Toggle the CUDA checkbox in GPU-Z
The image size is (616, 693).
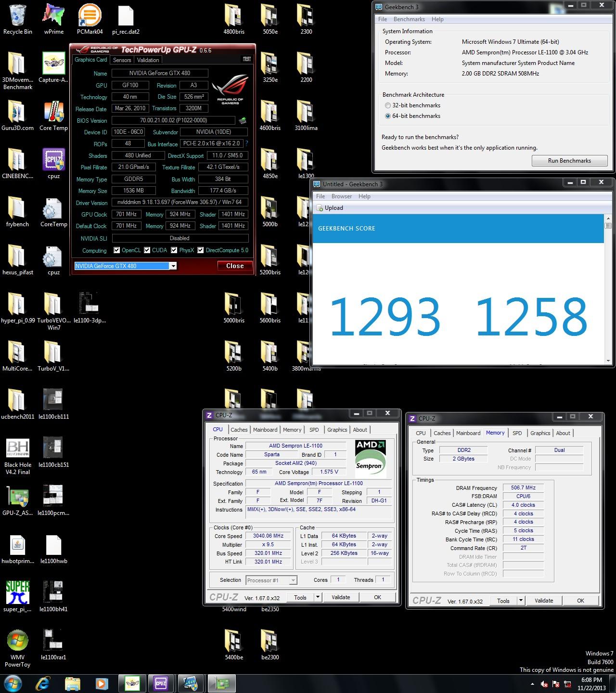point(147,250)
